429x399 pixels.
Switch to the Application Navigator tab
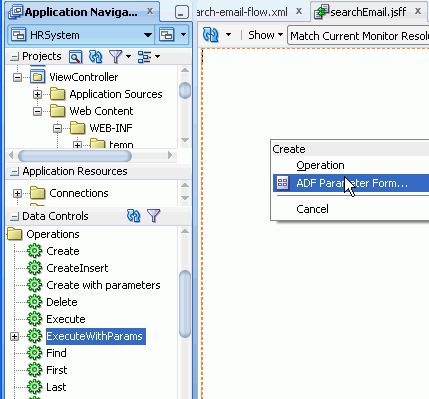(81, 12)
